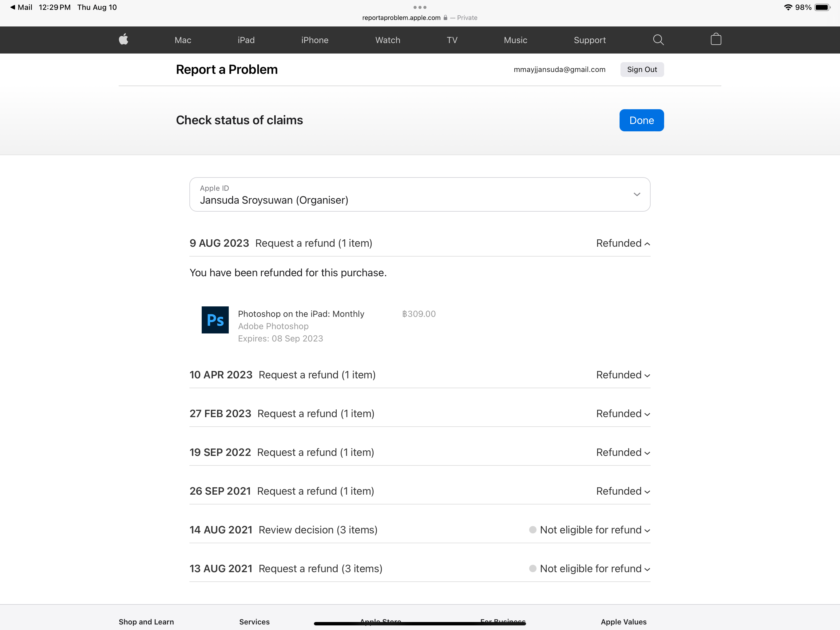Click the battery status icon
This screenshot has width=840, height=630.
[x=822, y=7]
